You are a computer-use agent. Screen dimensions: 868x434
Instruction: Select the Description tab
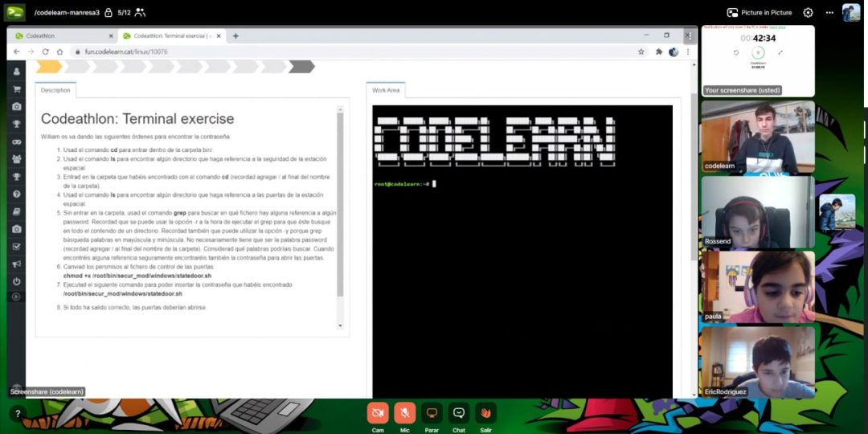pos(55,90)
